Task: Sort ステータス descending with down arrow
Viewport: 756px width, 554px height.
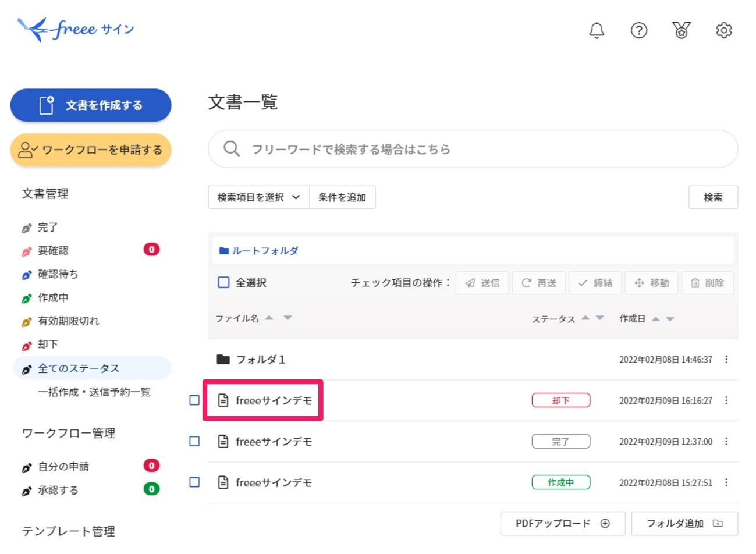Action: pos(600,318)
